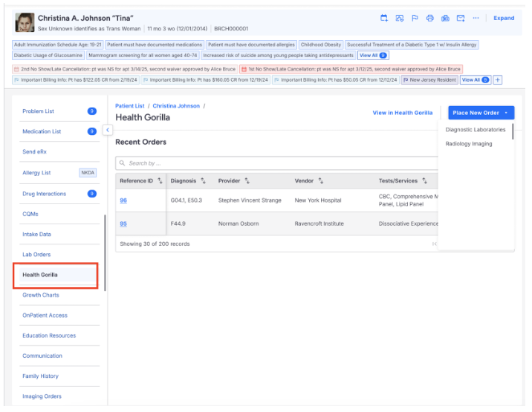Collapse the sidebar with the left chevron

[x=108, y=130]
